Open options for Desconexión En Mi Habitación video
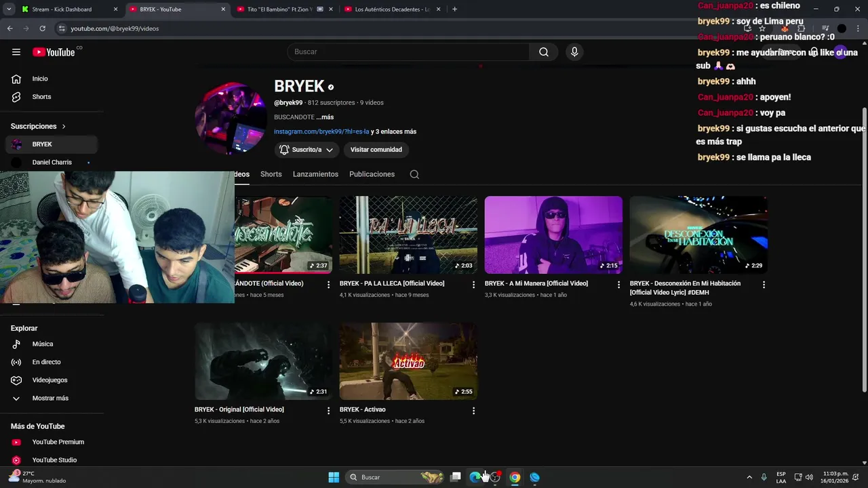The image size is (868, 488). click(764, 285)
